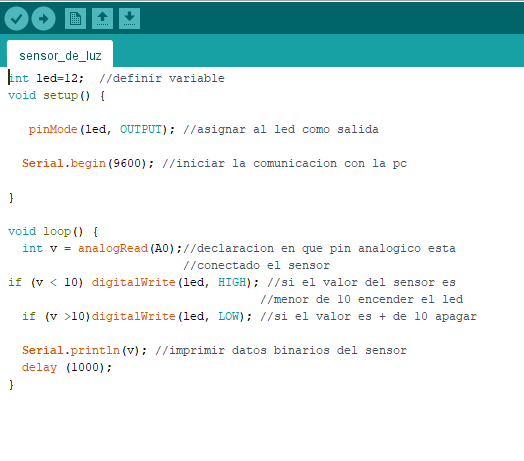The width and height of the screenshot is (524, 461).
Task: Create a new sketch with New icon
Action: [x=75, y=18]
